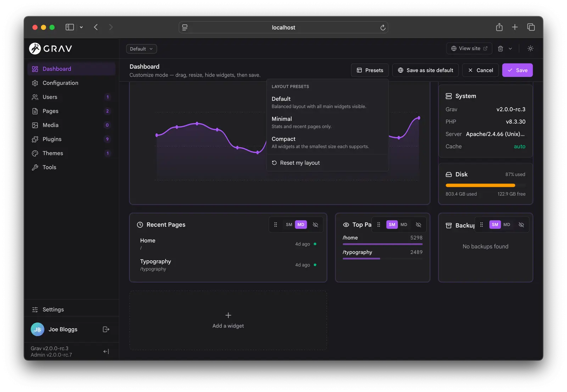
Task: Save the dashboard layout
Action: point(517,70)
